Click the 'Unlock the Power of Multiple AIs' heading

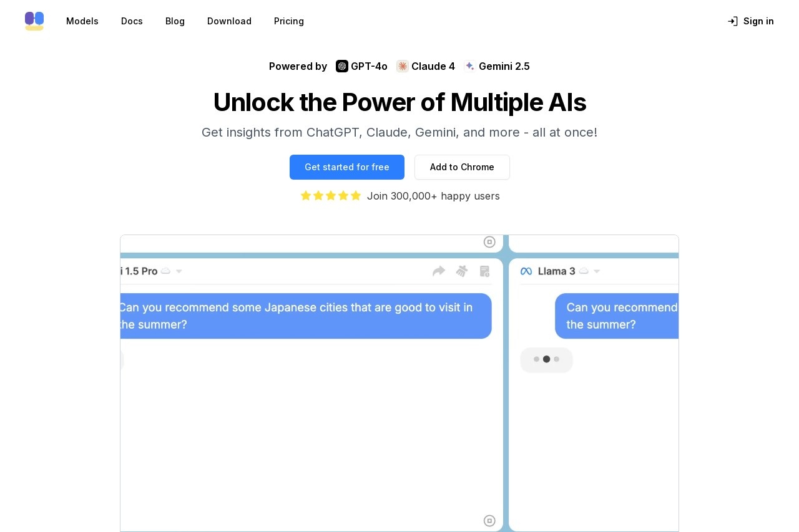(x=399, y=102)
